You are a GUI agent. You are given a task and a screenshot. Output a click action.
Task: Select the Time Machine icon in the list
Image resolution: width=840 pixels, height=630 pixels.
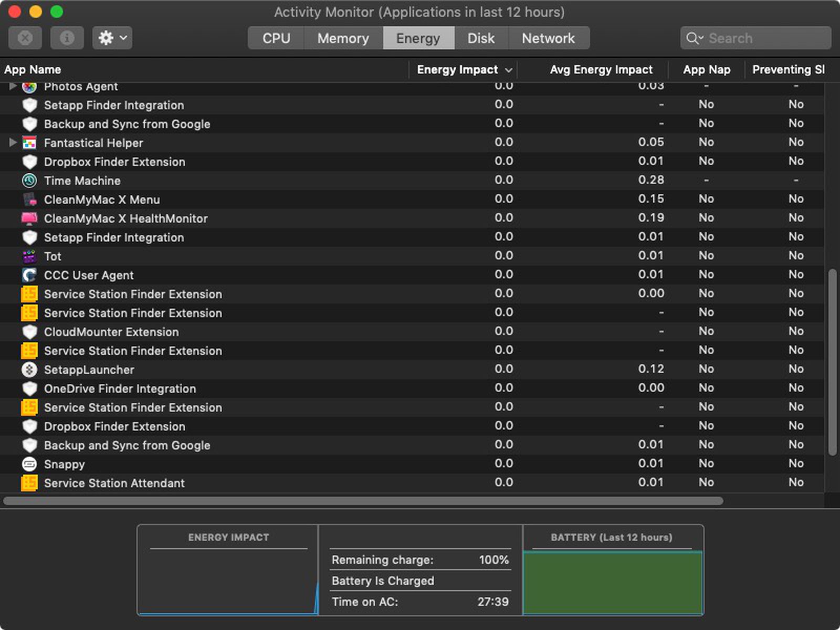(x=30, y=181)
